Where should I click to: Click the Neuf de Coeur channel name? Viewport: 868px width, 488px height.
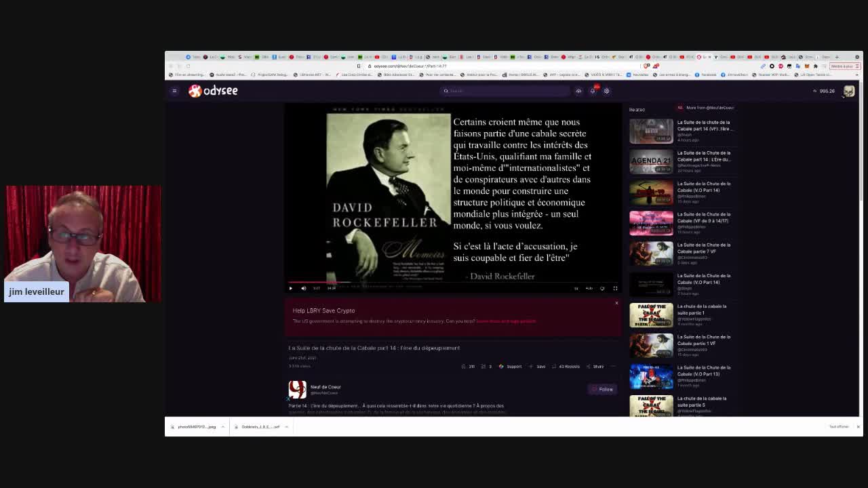tap(325, 387)
